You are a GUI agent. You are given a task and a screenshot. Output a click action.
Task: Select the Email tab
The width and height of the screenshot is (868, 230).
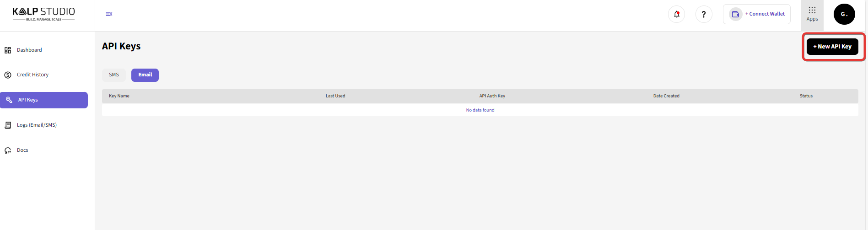pos(145,75)
